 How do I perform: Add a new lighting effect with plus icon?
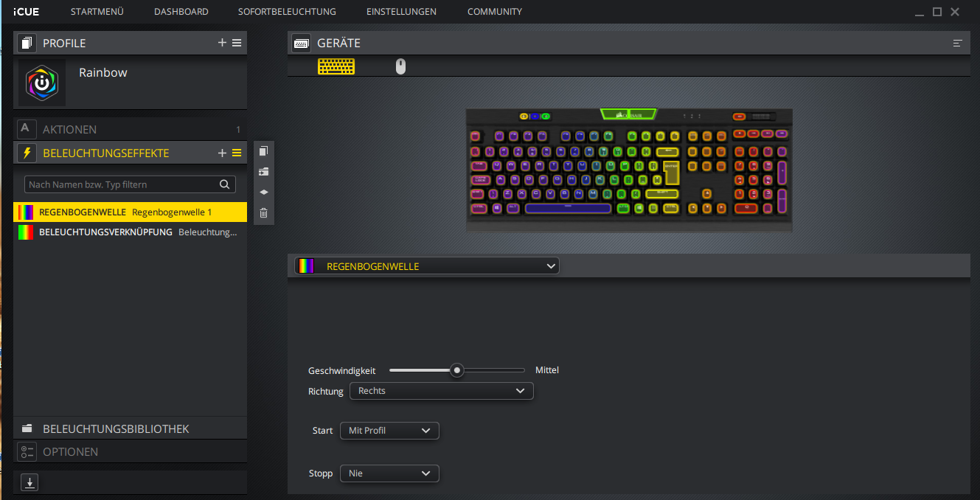tap(222, 153)
